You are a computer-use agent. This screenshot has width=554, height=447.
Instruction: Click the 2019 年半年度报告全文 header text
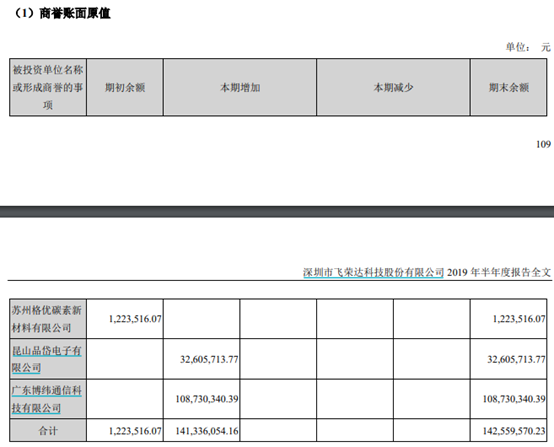pos(499,272)
